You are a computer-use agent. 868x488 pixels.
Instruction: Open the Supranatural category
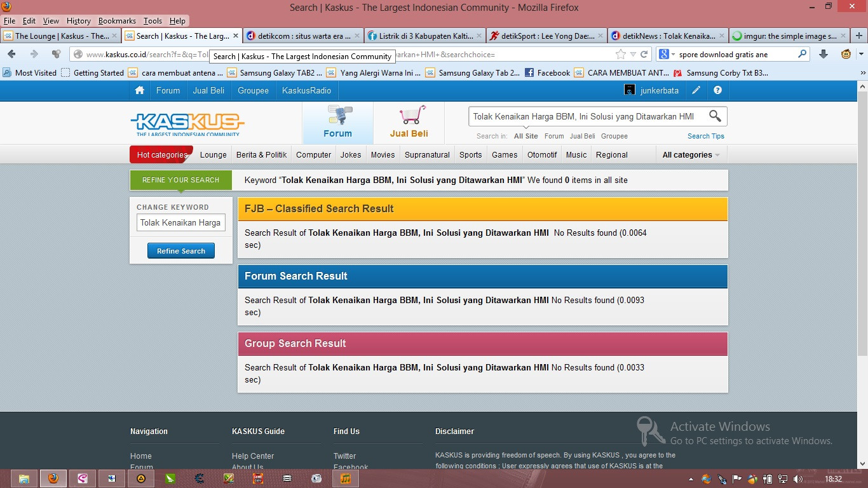click(427, 154)
